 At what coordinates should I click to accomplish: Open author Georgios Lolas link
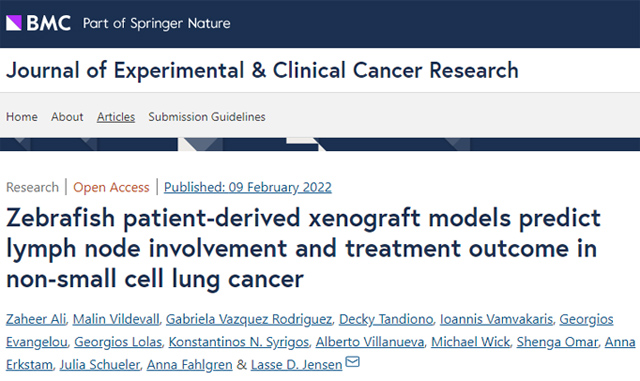click(118, 342)
